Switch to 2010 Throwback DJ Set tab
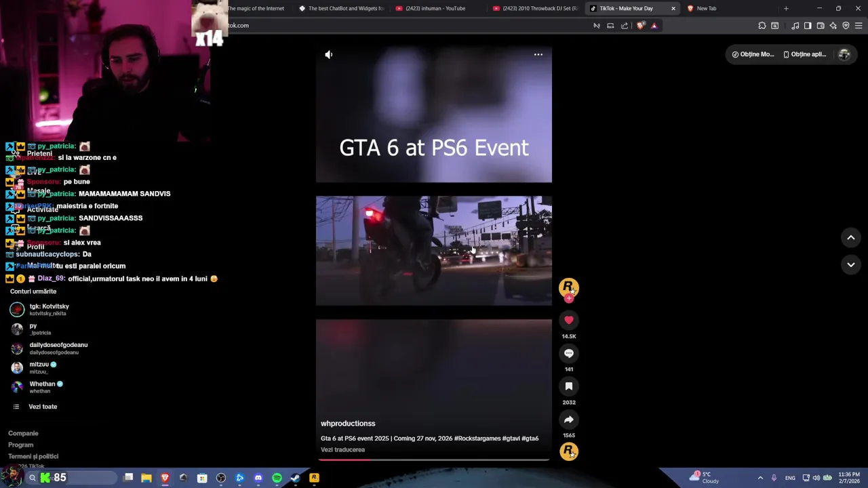 [x=536, y=8]
